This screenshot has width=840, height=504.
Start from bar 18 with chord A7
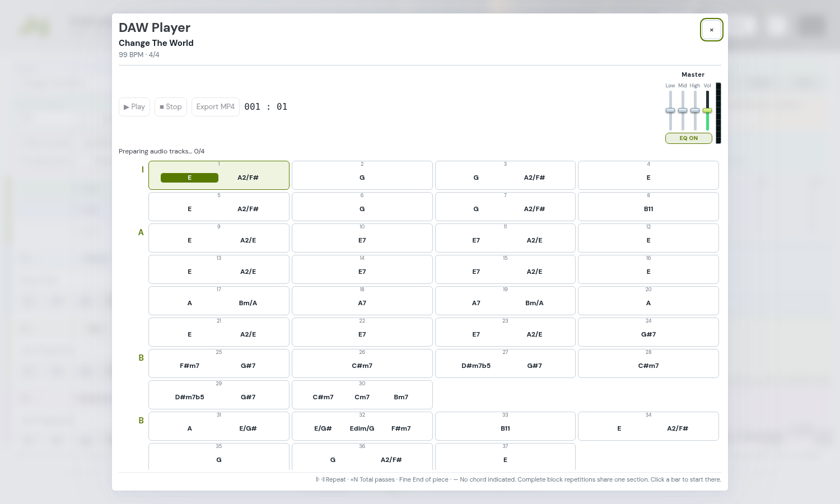(362, 301)
